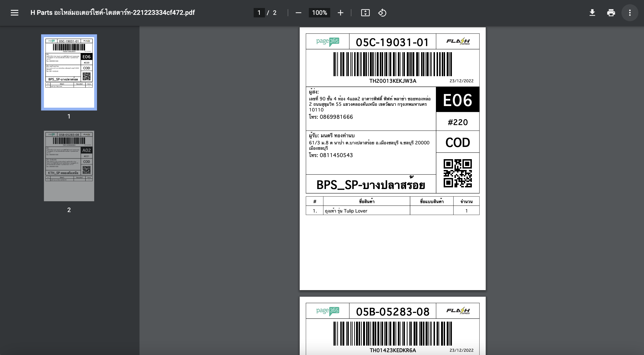644x355 pixels.
Task: Select page 1 thumbnail
Action: 69,72
